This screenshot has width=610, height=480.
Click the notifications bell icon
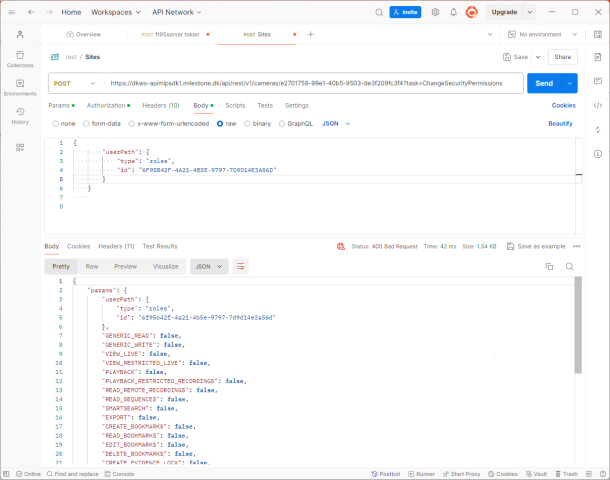[453, 12]
